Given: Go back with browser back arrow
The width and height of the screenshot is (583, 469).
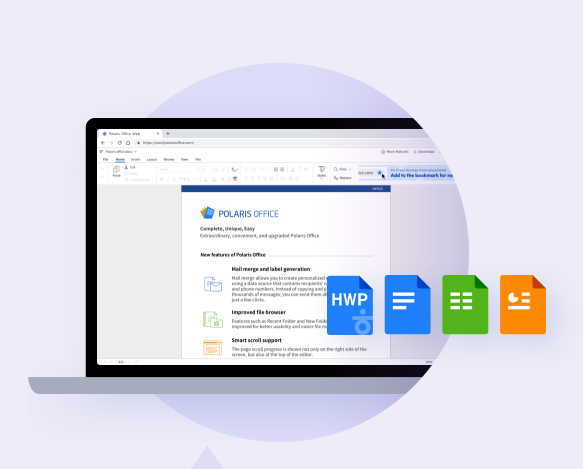Looking at the screenshot, I should (103, 143).
